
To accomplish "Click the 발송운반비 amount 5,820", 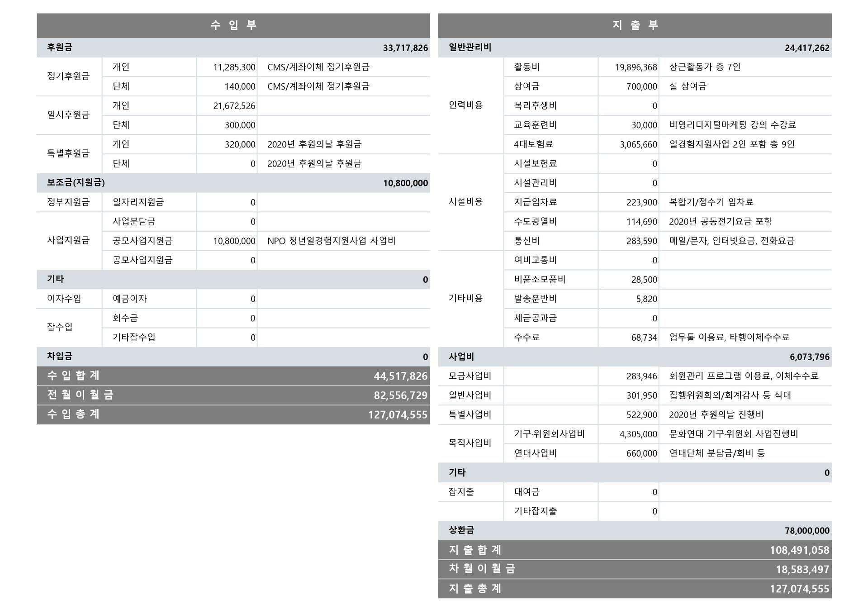I will pyautogui.click(x=646, y=299).
